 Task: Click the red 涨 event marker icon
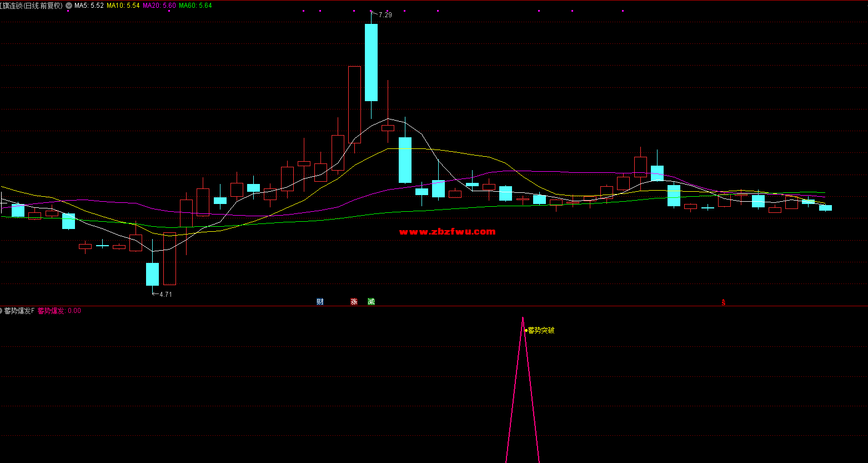point(354,302)
